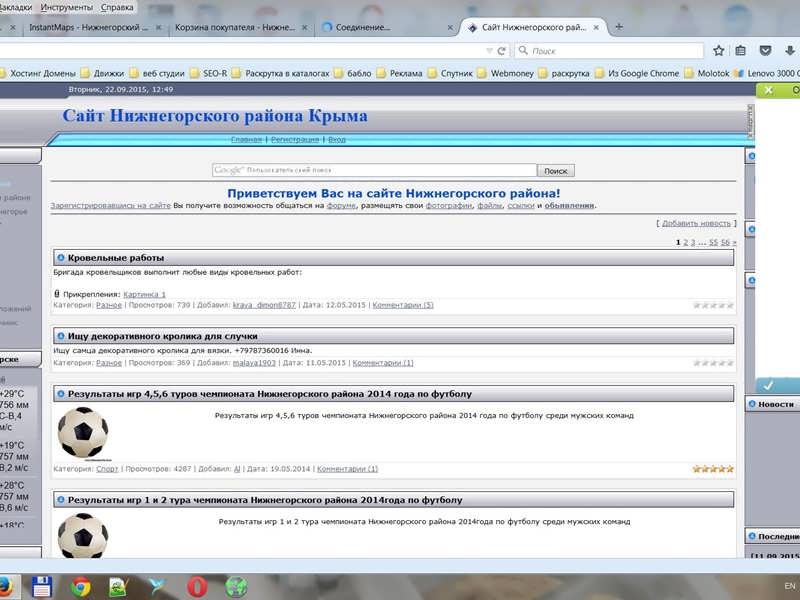Click the Поиск button next to search field

pos(556,171)
